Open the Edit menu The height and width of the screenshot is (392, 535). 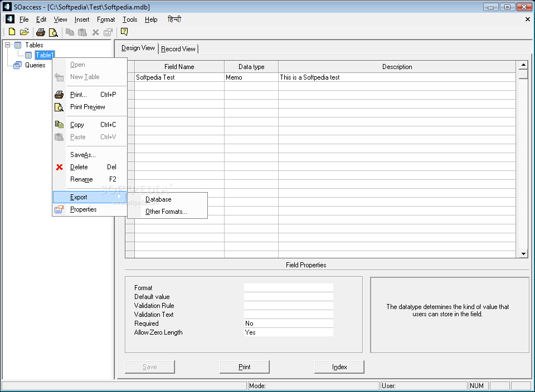41,19
